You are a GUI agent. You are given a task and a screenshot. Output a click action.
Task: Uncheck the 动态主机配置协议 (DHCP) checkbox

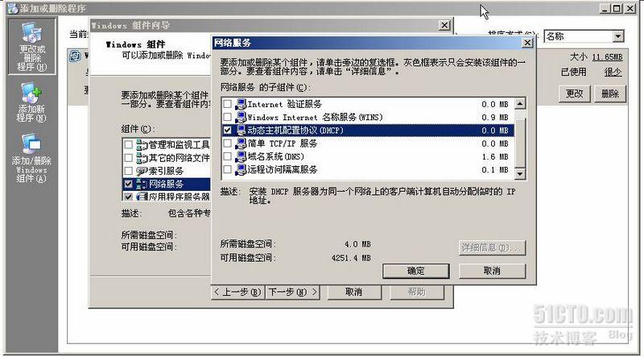pyautogui.click(x=227, y=131)
